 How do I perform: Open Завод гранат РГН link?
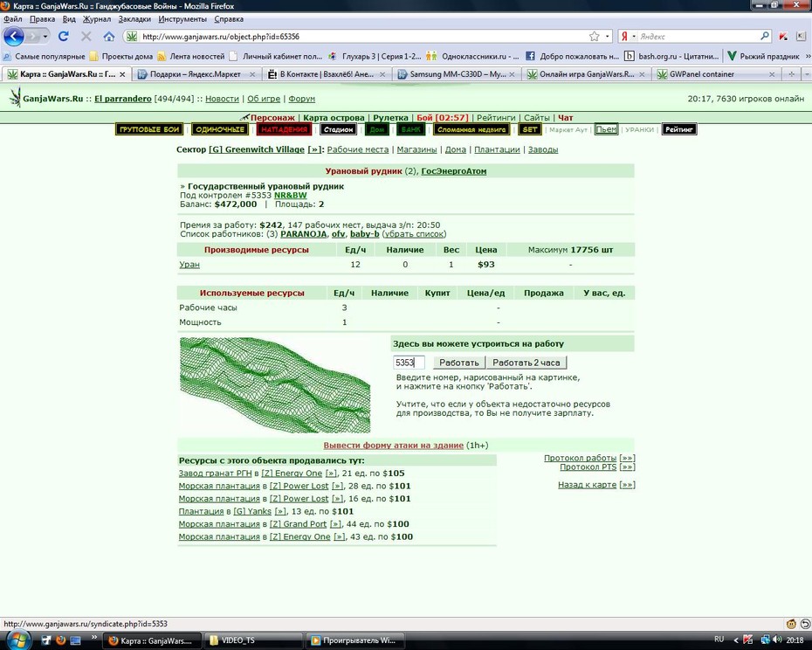click(215, 474)
